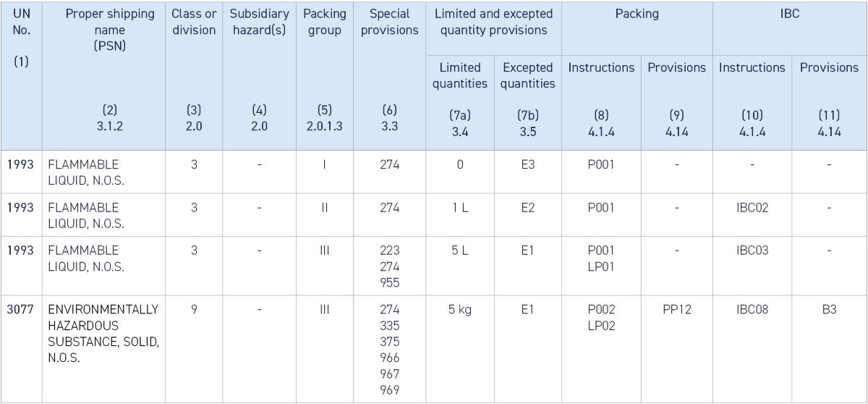Click the E3 excepted quantity cell
This screenshot has height=404, width=868.
[x=528, y=164]
